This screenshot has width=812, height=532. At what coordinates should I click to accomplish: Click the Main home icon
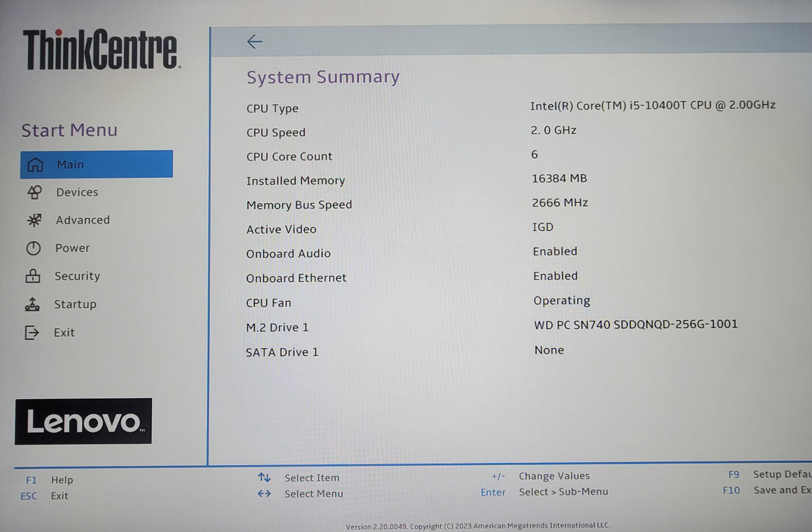pyautogui.click(x=35, y=165)
